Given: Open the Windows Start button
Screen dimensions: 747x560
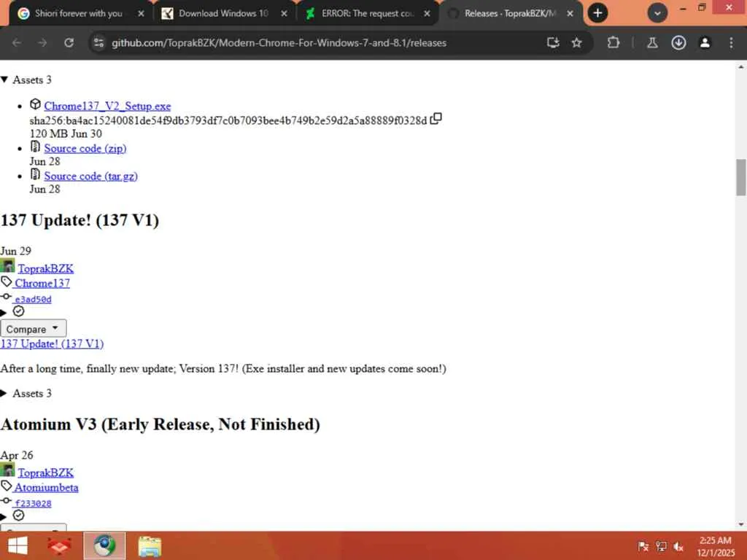Looking at the screenshot, I should point(18,545).
